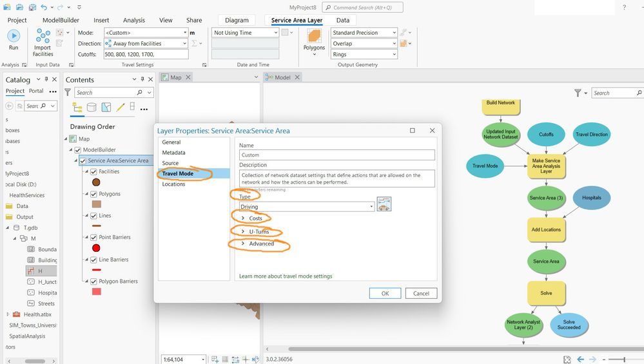Select List By Editing pencil icon
644x364 pixels.
(x=121, y=108)
